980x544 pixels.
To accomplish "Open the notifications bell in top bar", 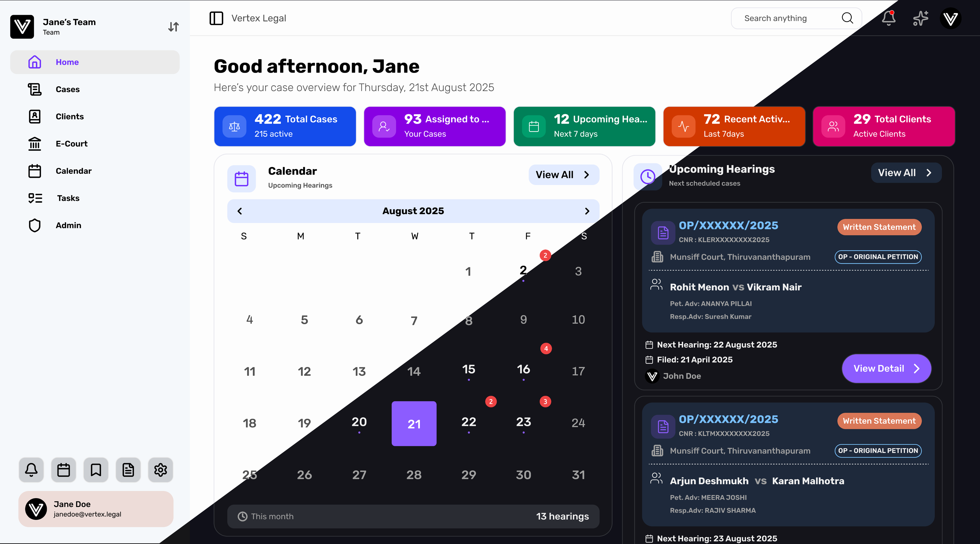I will tap(889, 18).
